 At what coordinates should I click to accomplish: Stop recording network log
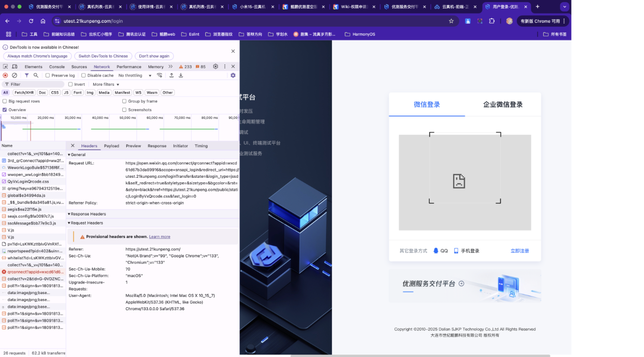pos(6,76)
